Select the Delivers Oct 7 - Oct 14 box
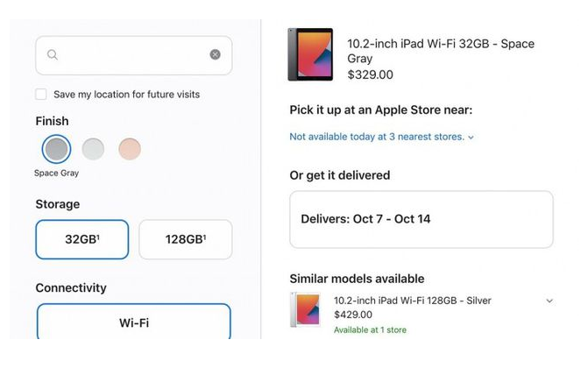Screen dimensions: 588x368 click(421, 219)
